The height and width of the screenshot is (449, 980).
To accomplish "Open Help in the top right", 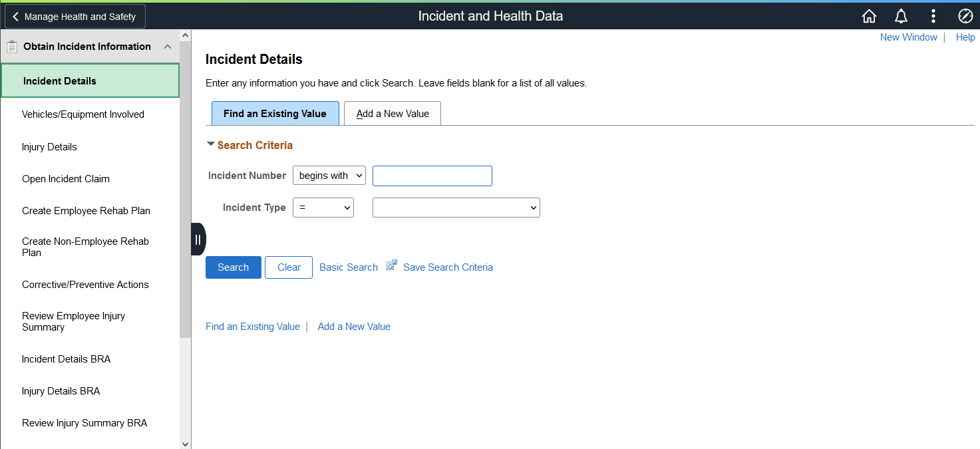I will [x=965, y=37].
